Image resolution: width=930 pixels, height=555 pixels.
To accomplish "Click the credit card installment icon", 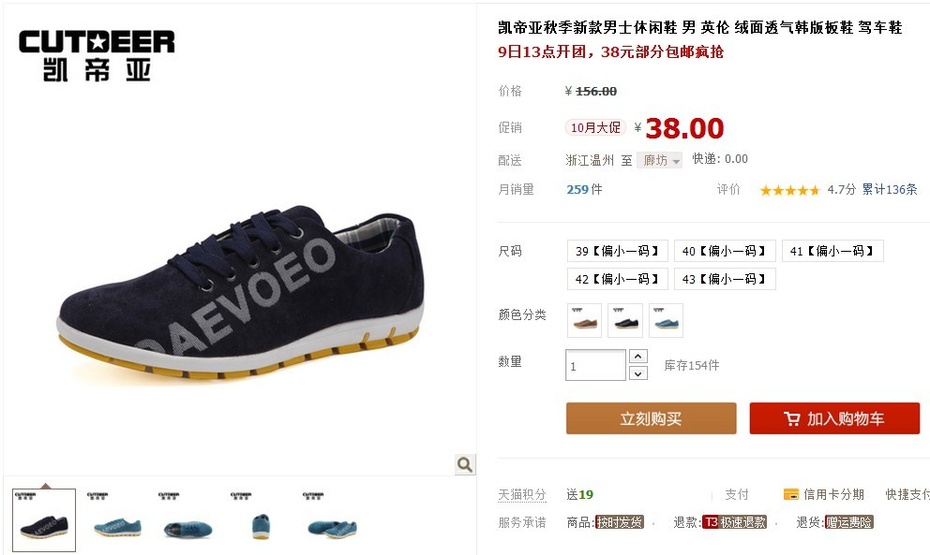I will pos(791,494).
